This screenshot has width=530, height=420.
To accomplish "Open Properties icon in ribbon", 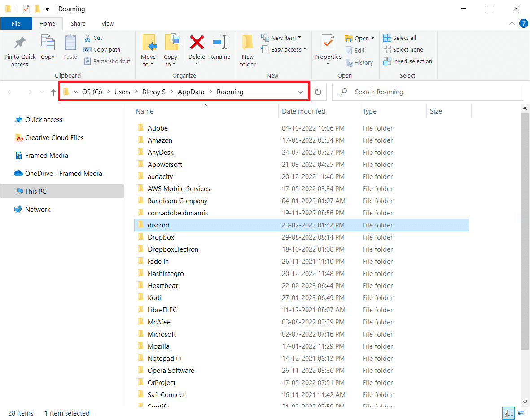I will click(328, 43).
